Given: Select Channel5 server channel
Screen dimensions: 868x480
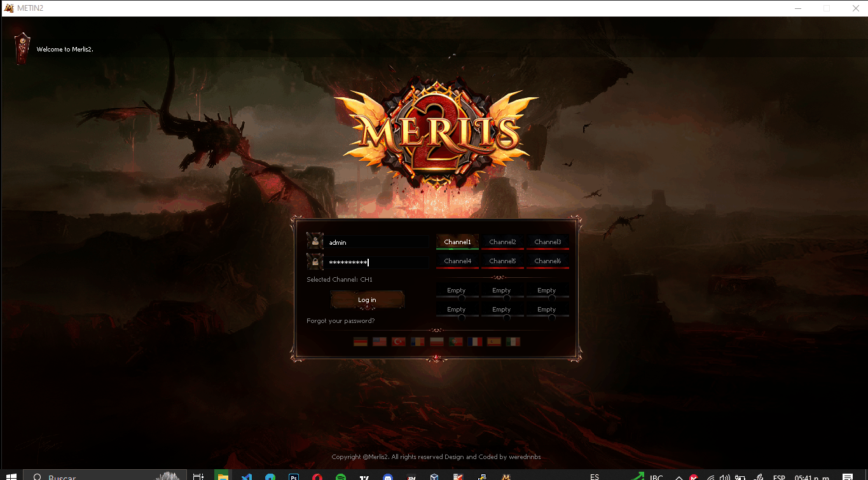Looking at the screenshot, I should point(502,261).
